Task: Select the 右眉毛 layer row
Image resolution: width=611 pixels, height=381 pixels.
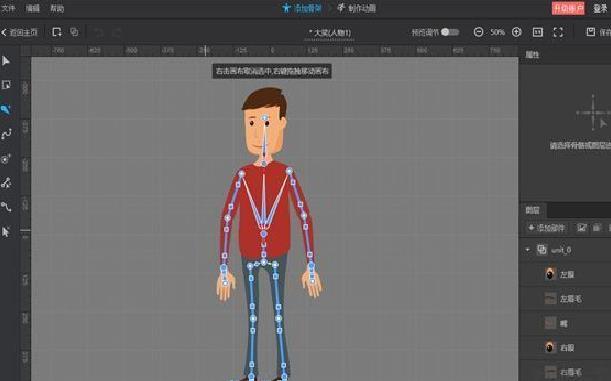Action: tap(565, 371)
